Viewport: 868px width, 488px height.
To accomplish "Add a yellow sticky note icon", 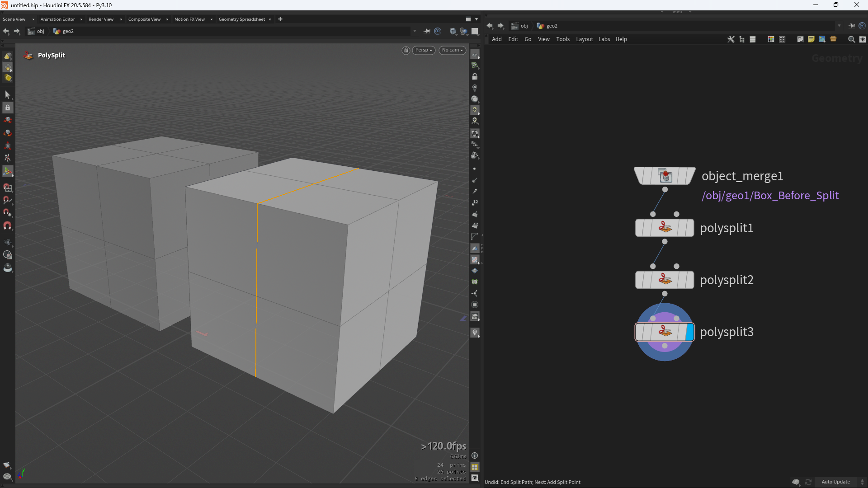I will [811, 39].
